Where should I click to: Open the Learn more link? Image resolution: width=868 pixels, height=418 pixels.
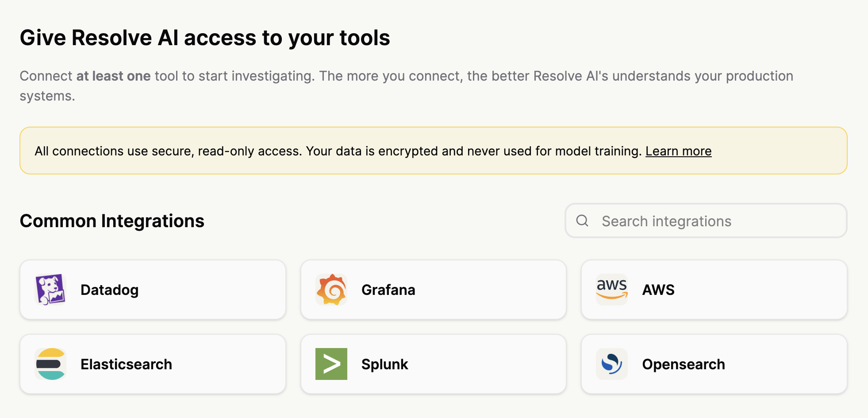pyautogui.click(x=678, y=151)
